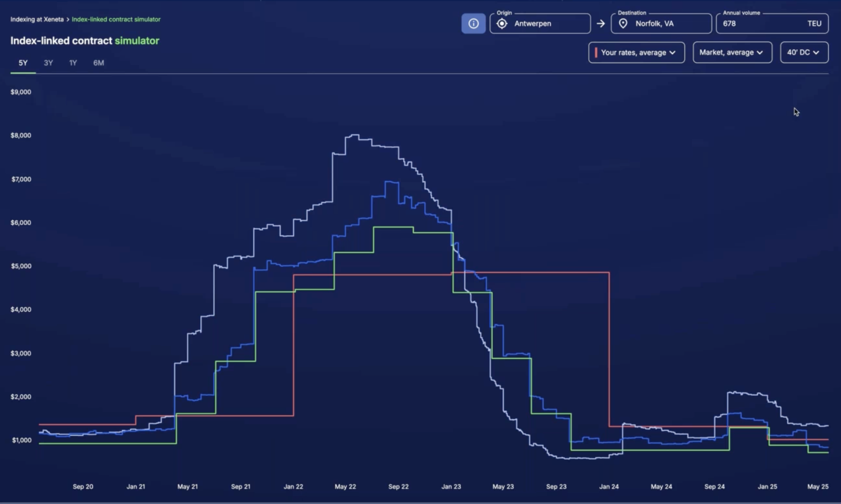Expand the Your rates, average dropdown
The width and height of the screenshot is (841, 504).
pos(637,53)
